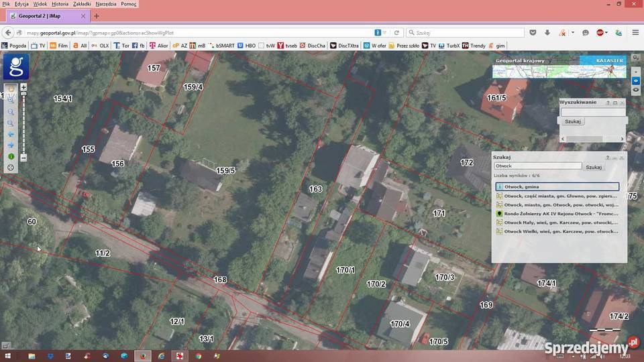Open help in the Szukaj results panel

(x=608, y=158)
